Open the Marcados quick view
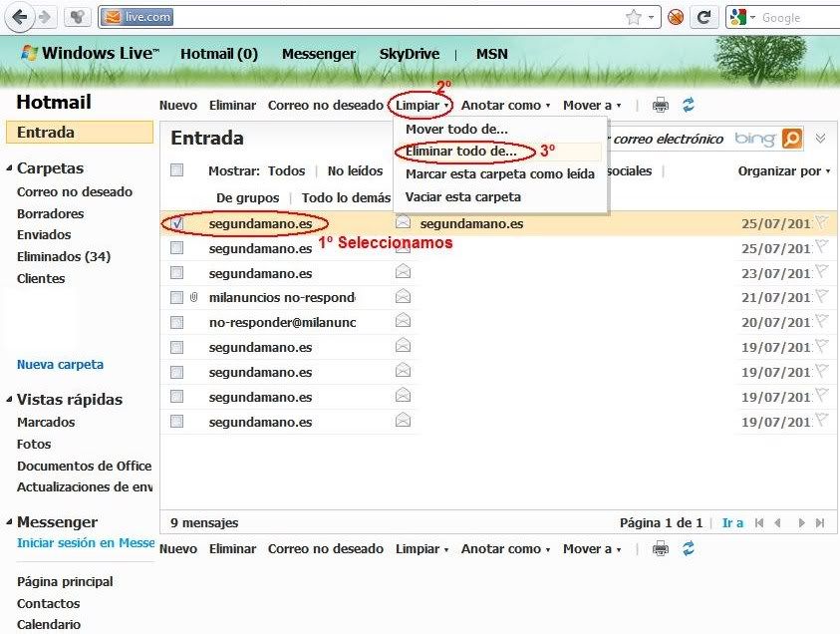The height and width of the screenshot is (634, 840). [46, 423]
